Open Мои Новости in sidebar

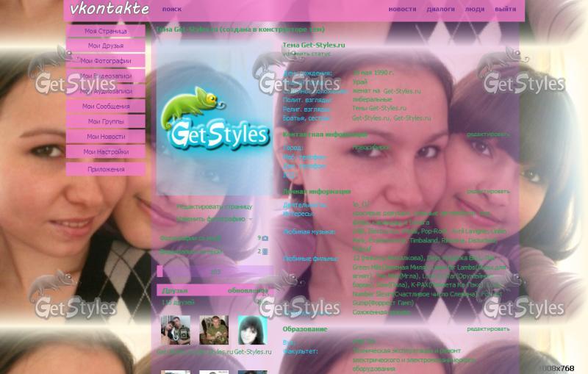tap(106, 137)
